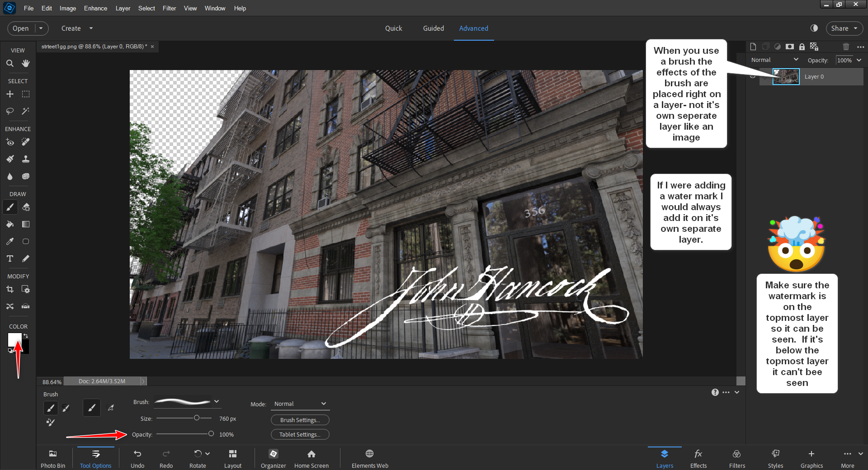Screen dimensions: 868x470
Task: Enable airbrush mode in Brush options
Action: [x=111, y=408]
